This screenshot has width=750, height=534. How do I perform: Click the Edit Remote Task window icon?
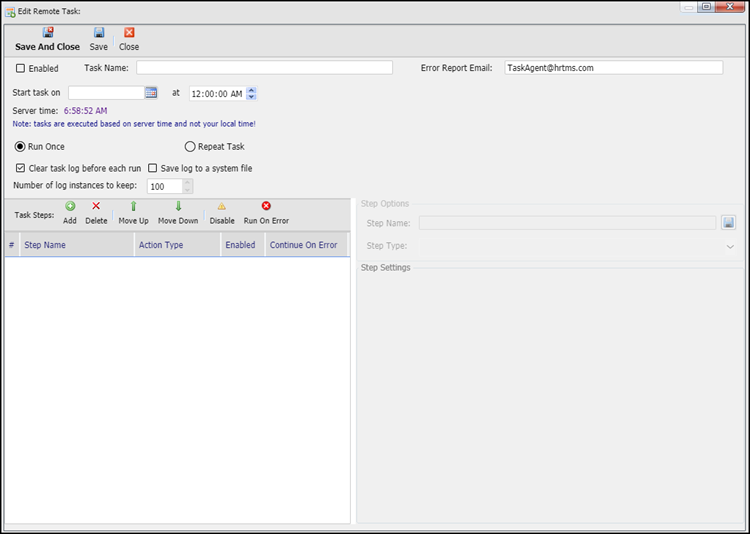tap(10, 11)
